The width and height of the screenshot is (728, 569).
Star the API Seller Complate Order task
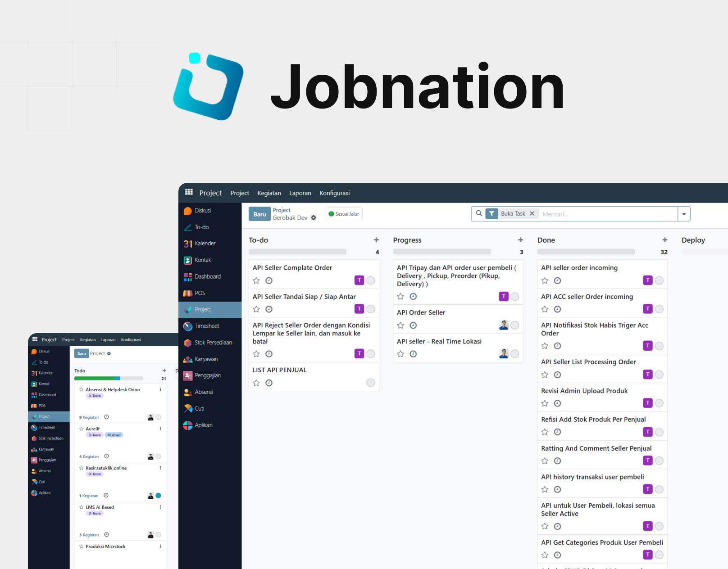(256, 280)
